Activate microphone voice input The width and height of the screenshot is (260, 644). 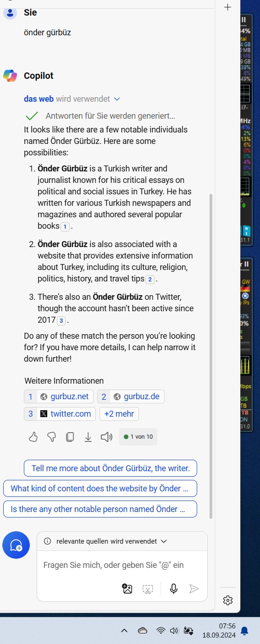[173, 589]
